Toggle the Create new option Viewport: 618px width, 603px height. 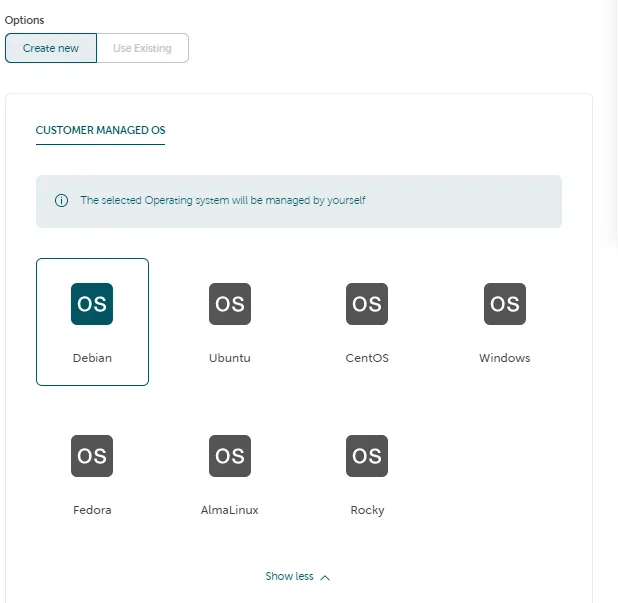click(51, 48)
